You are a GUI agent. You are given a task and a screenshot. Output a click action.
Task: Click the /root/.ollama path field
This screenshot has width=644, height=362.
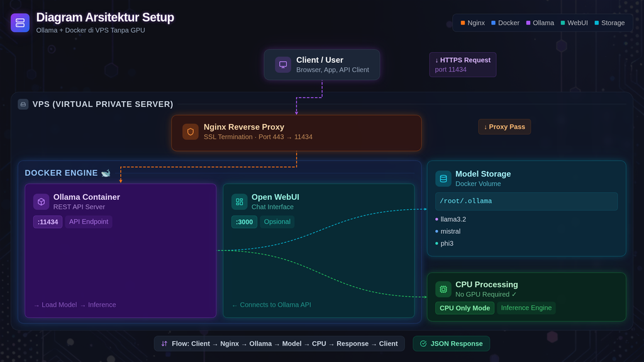pos(526,201)
